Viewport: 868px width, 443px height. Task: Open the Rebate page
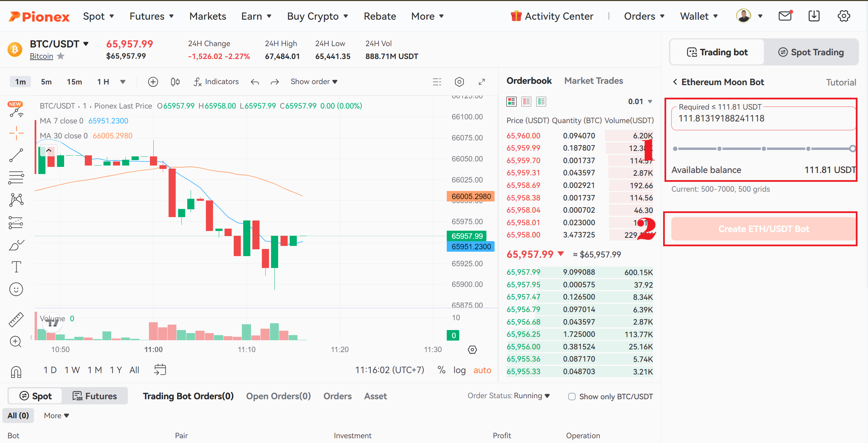(x=380, y=16)
